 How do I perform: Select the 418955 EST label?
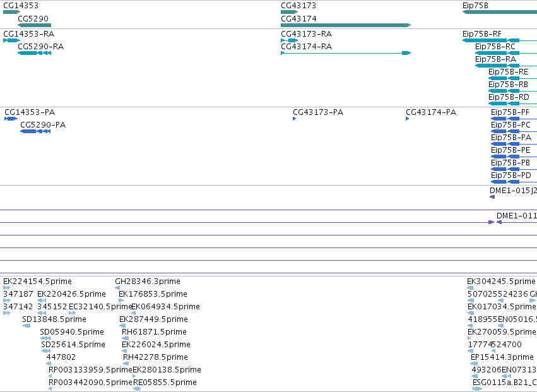pos(483,319)
